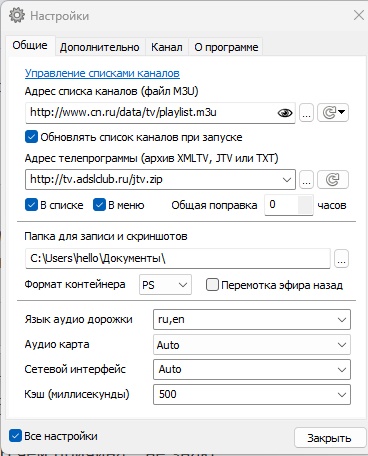368x456 pixels.
Task: Browse for recording and screenshots folder
Action: [x=341, y=259]
